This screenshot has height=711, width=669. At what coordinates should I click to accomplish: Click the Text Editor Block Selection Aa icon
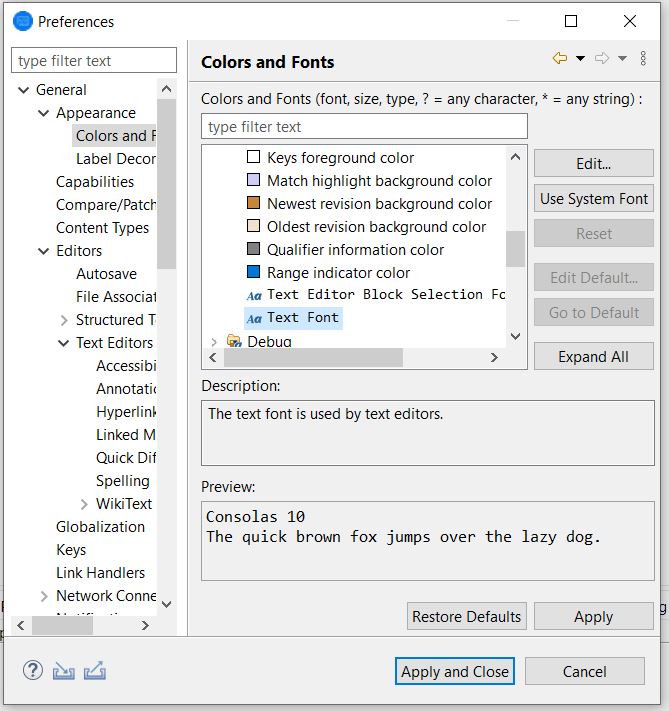click(254, 296)
